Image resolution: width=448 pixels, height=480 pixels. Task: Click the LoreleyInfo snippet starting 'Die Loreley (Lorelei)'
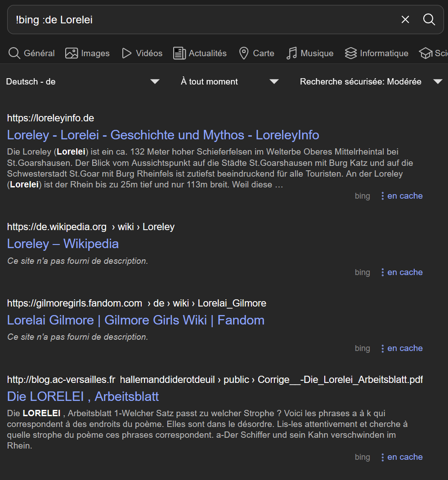tap(210, 168)
